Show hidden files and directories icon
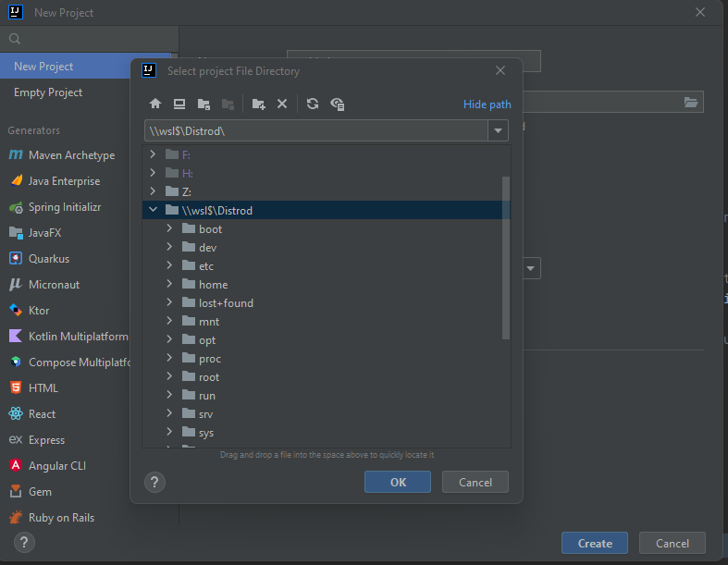 point(337,104)
